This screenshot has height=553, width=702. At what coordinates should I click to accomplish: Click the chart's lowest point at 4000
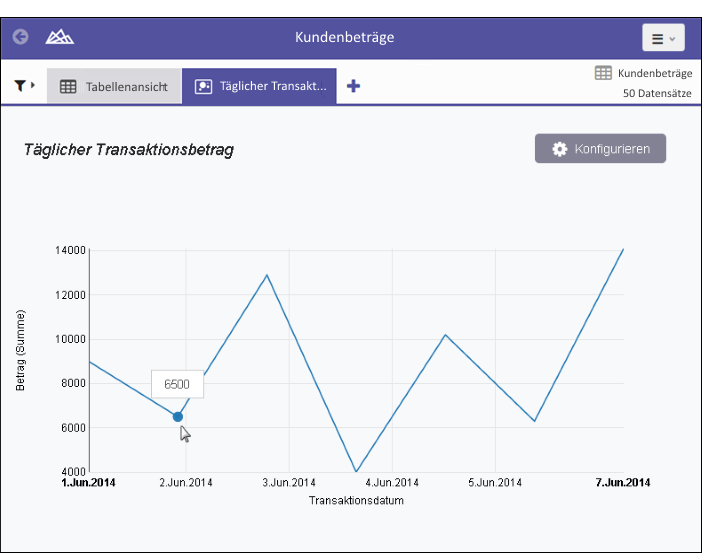pyautogui.click(x=356, y=471)
